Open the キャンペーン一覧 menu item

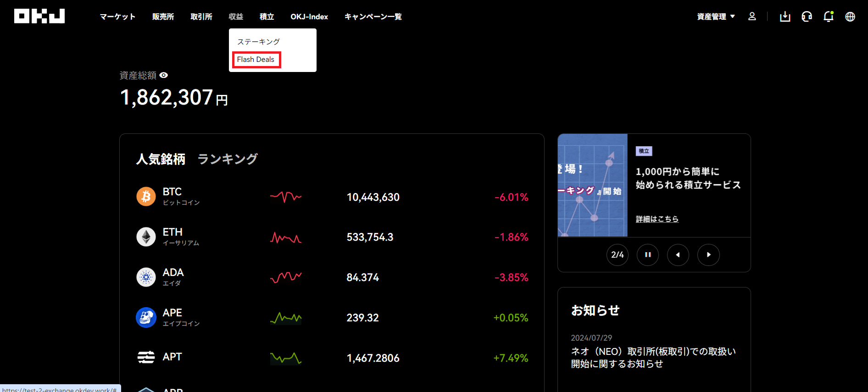[x=373, y=17]
